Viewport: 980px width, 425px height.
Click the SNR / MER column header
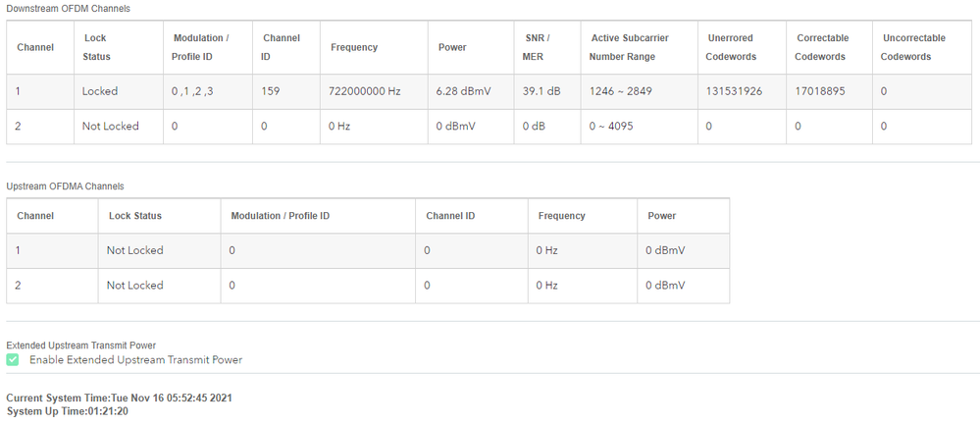coord(538,47)
